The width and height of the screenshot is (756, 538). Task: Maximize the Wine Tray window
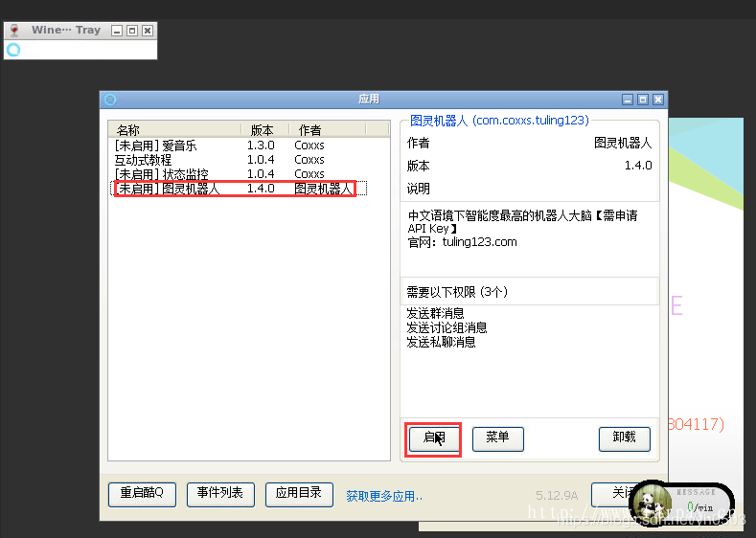[x=132, y=31]
